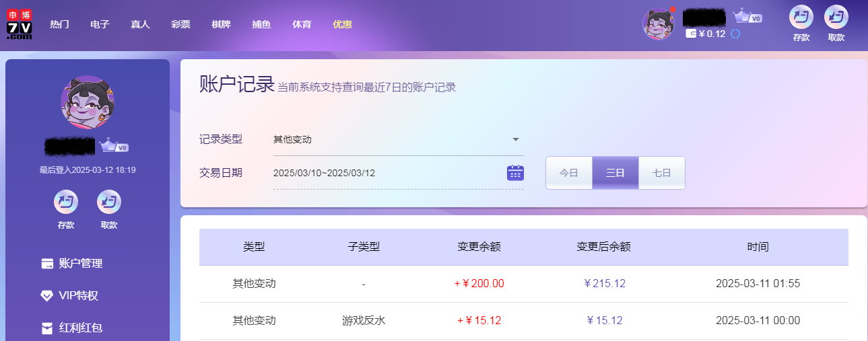Click the header 存款 deposit icon
The image size is (868, 341).
(x=801, y=17)
